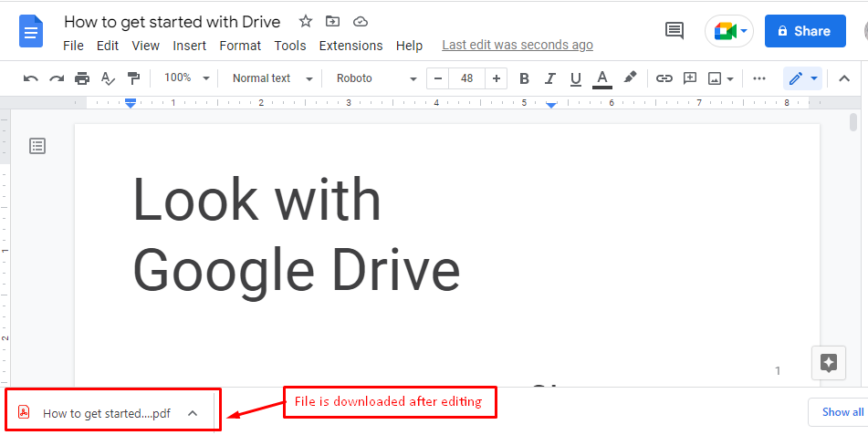Click the Explore button

(x=829, y=363)
